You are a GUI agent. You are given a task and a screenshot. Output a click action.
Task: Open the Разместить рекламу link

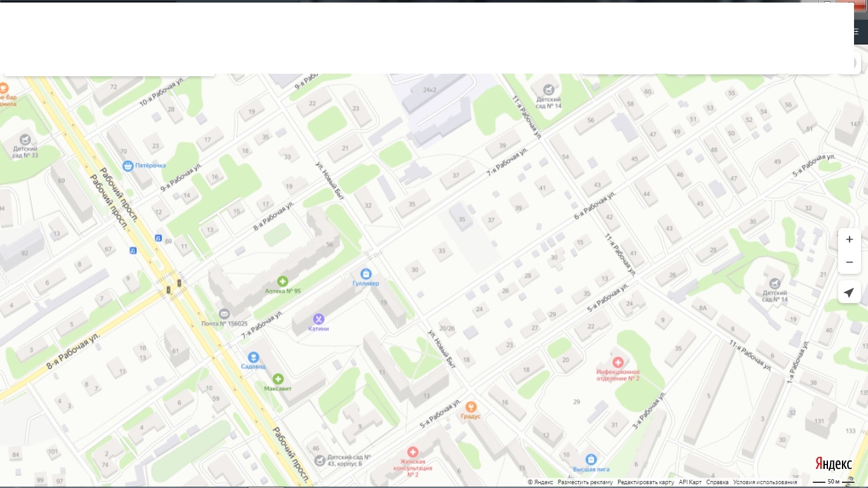pyautogui.click(x=585, y=482)
